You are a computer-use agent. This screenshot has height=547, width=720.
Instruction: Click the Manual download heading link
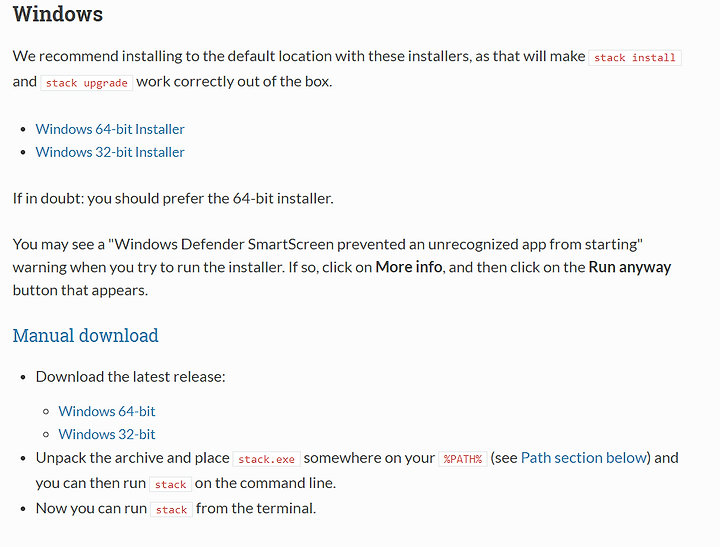coord(85,336)
